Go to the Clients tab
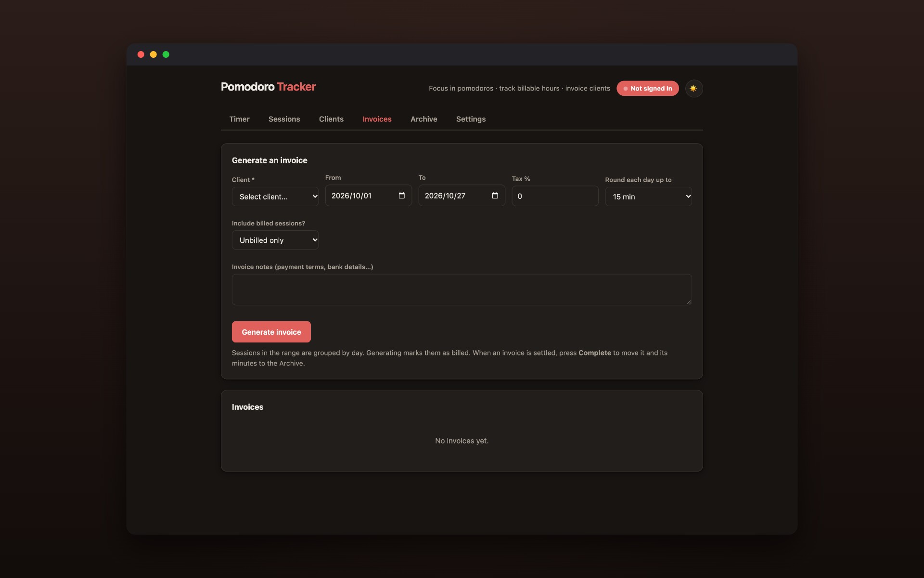 [331, 119]
